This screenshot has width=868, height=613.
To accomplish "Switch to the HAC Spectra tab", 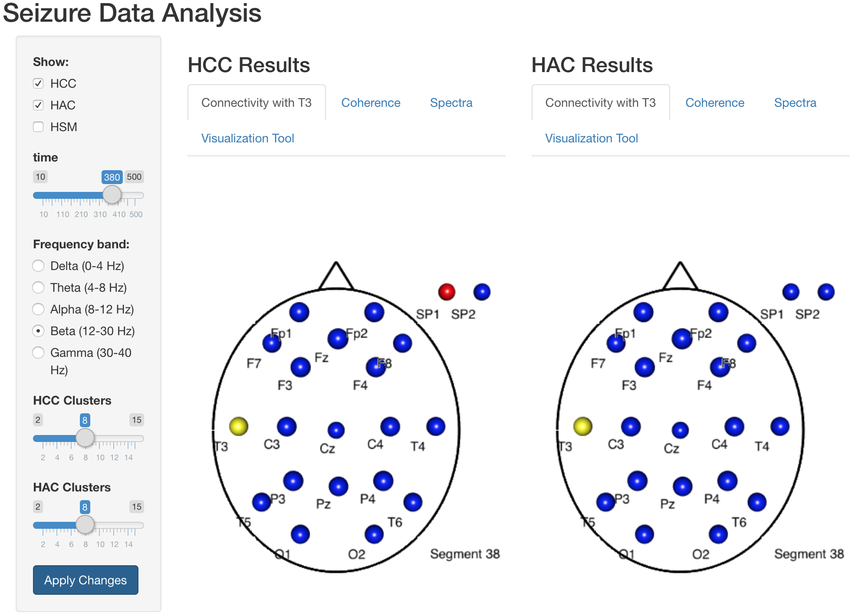I will (795, 103).
